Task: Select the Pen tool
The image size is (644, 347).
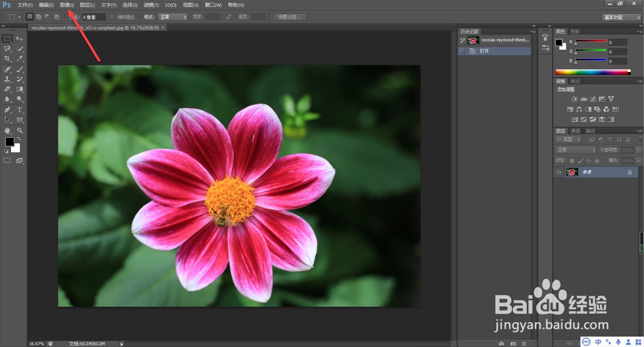Action: (7, 109)
